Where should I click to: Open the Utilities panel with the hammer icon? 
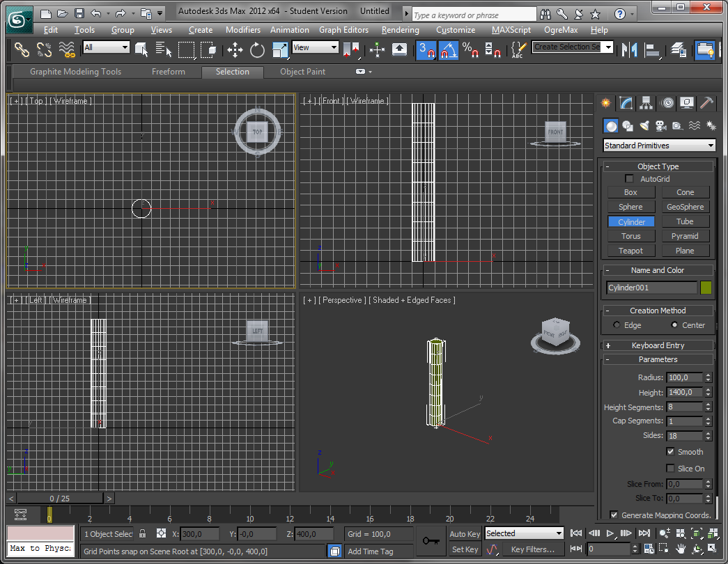[706, 103]
